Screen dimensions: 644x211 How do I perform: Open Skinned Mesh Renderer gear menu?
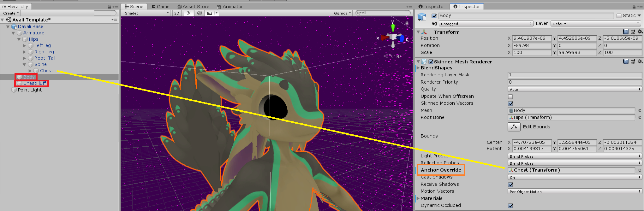[x=640, y=62]
